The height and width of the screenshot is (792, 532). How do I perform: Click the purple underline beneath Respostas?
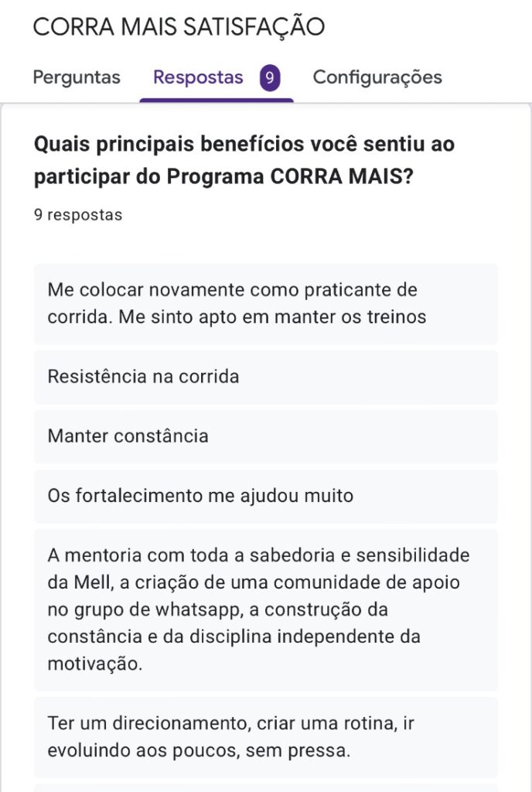[217, 100]
